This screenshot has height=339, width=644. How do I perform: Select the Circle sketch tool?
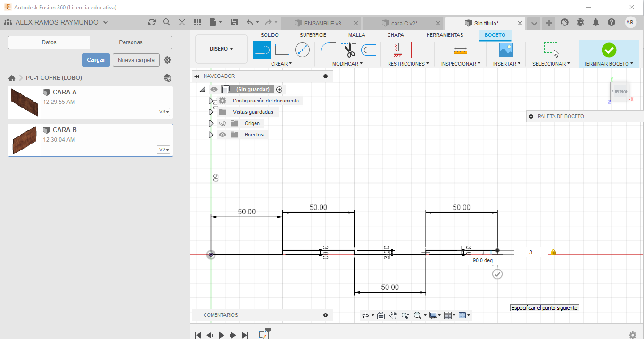(x=302, y=50)
